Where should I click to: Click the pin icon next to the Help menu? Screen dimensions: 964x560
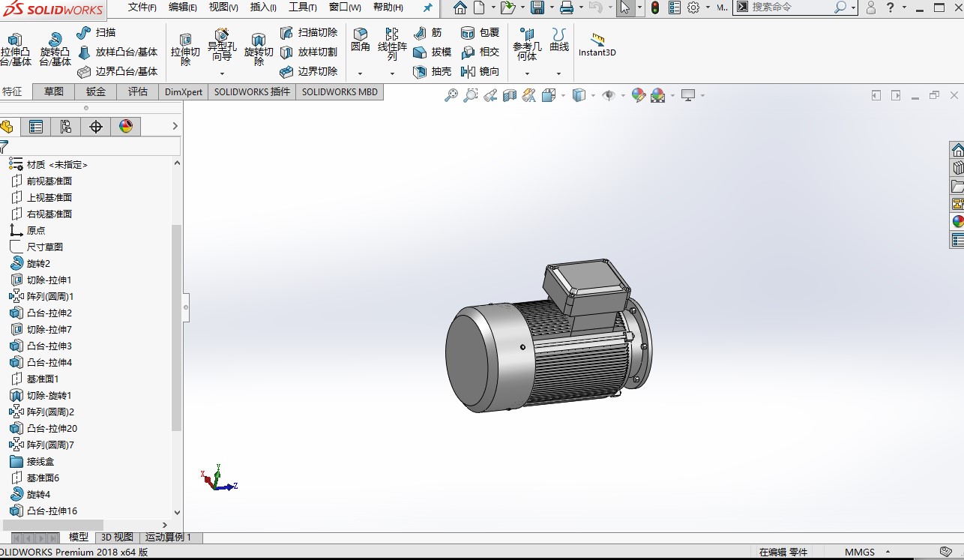427,7
